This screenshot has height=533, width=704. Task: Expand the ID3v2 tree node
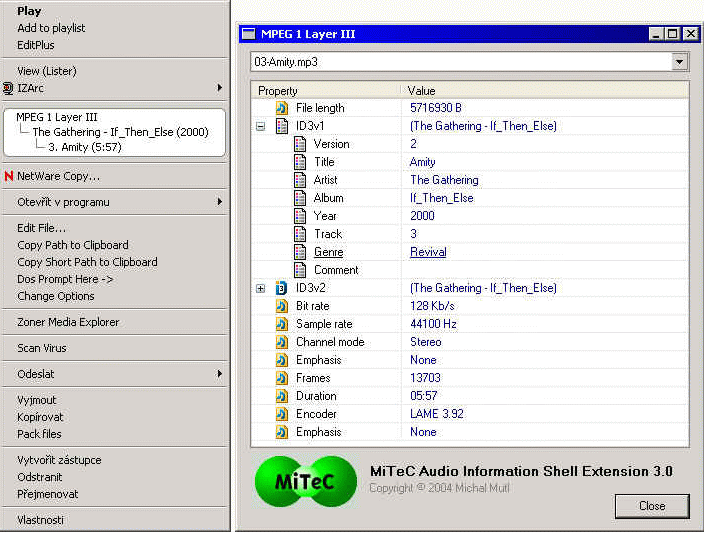coord(260,288)
